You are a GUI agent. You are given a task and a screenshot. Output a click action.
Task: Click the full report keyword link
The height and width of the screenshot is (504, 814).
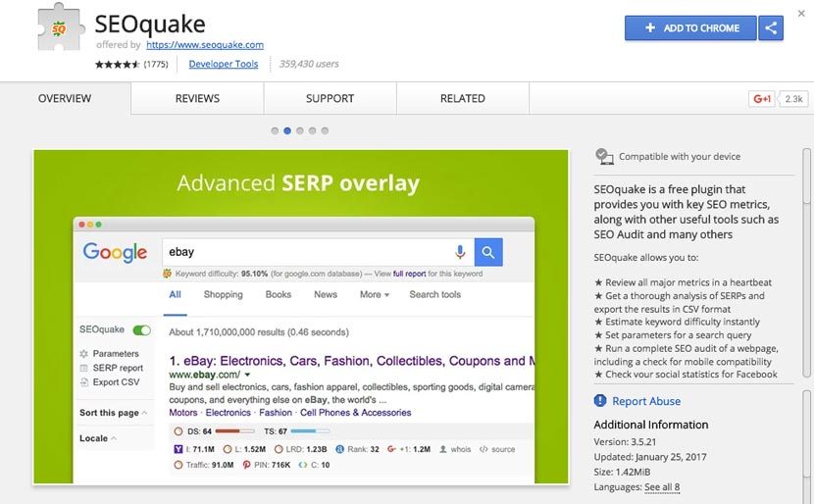[410, 274]
